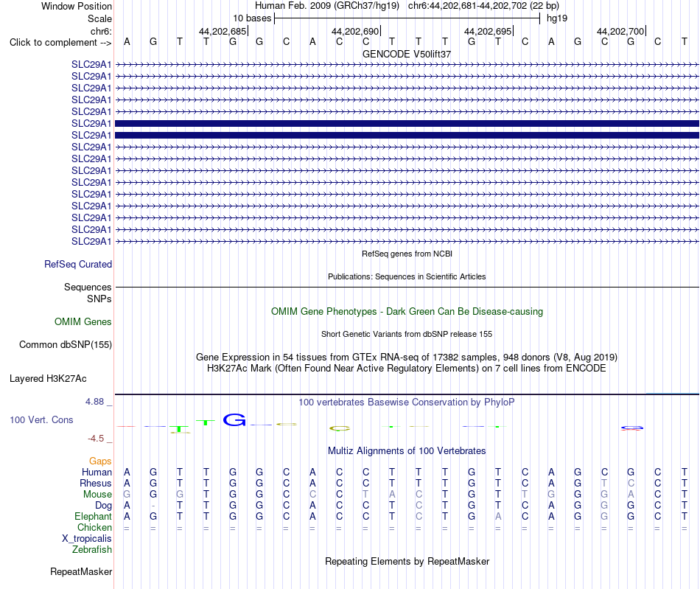The image size is (700, 589).
Task: Click the SNPs track label
Action: (99, 299)
